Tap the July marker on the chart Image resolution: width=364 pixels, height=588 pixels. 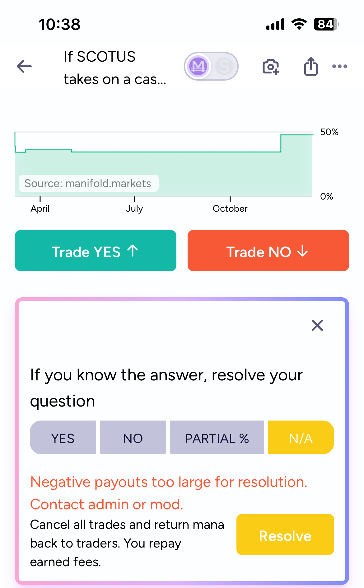(134, 208)
